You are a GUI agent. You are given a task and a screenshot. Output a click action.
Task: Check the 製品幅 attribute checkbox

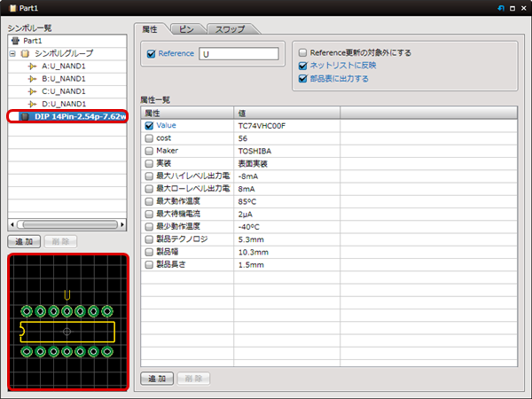click(x=149, y=252)
